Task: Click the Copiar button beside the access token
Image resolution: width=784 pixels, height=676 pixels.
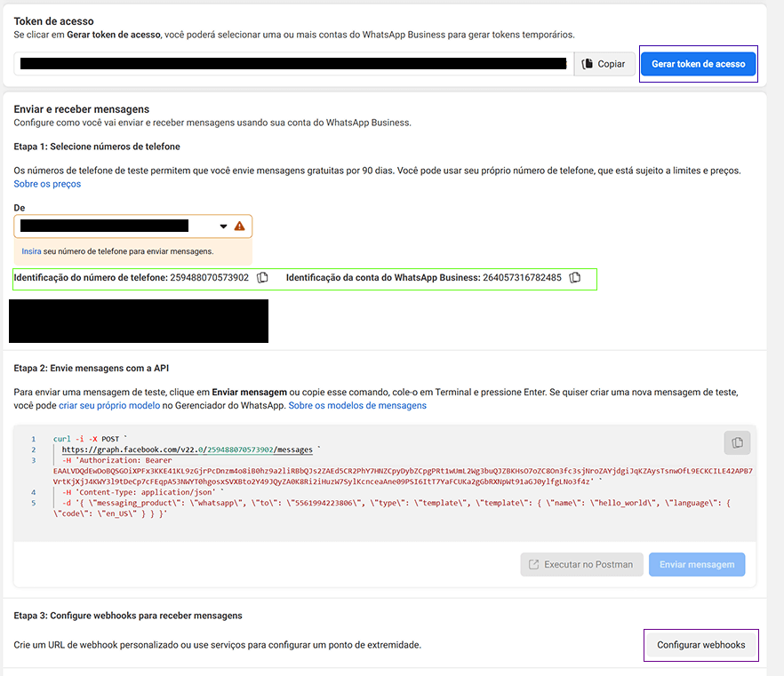Action: pyautogui.click(x=604, y=64)
